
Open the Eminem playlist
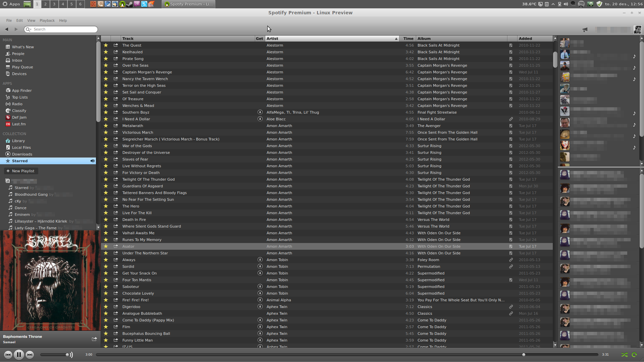point(22,215)
